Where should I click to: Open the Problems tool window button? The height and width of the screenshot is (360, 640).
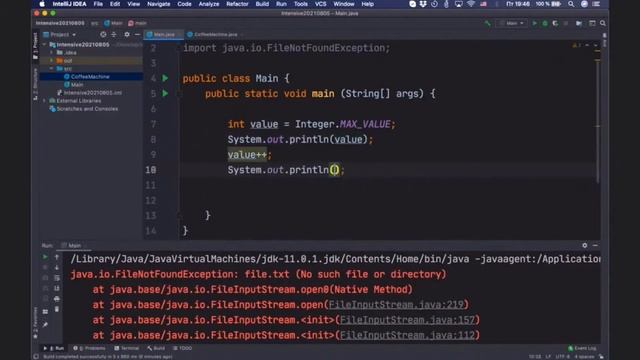point(89,348)
